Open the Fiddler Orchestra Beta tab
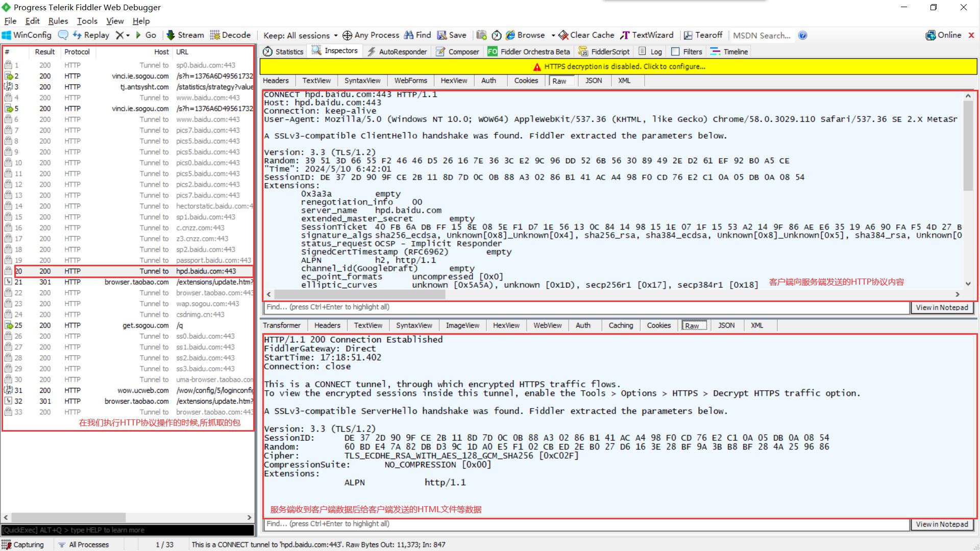The image size is (980, 551). 529,52
